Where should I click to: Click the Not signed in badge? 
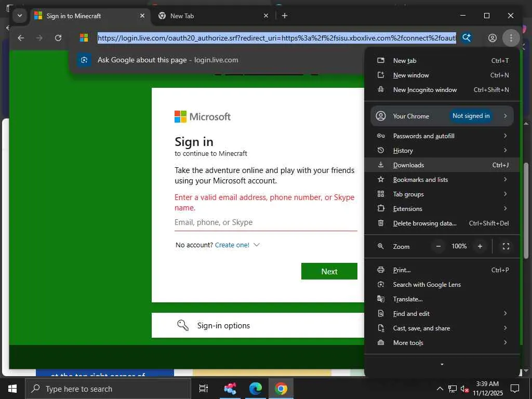tap(471, 116)
